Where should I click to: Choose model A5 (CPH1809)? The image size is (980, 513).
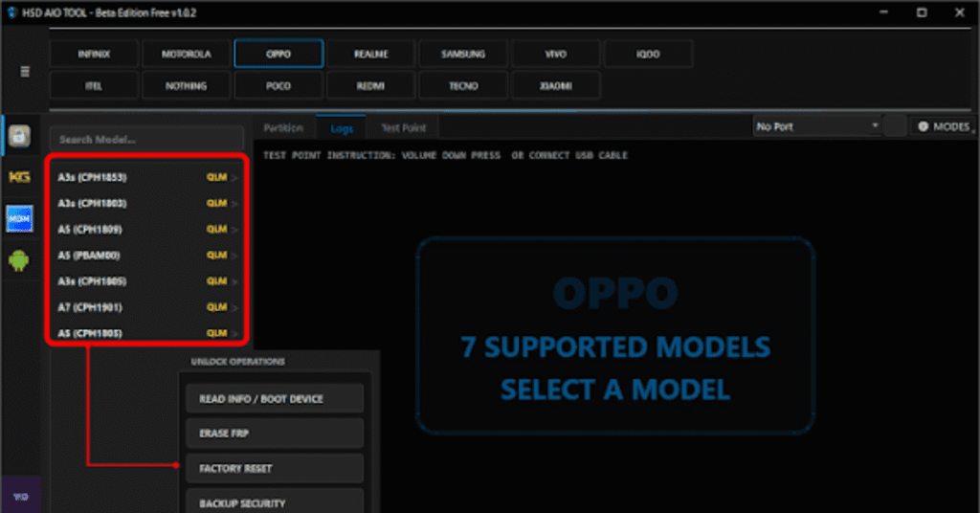pos(147,230)
